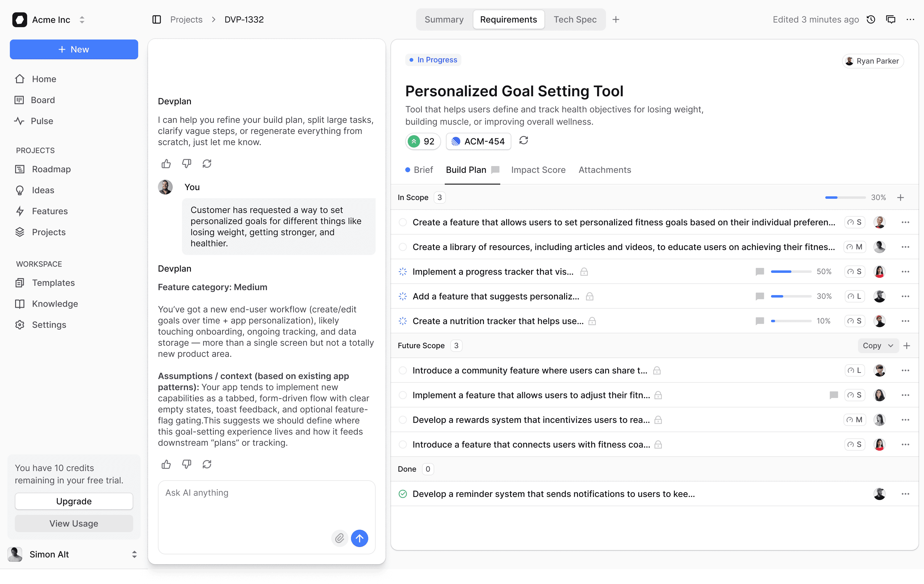Click the sync refresh icon next to ACM-454
The height and width of the screenshot is (584, 924).
pos(523,140)
